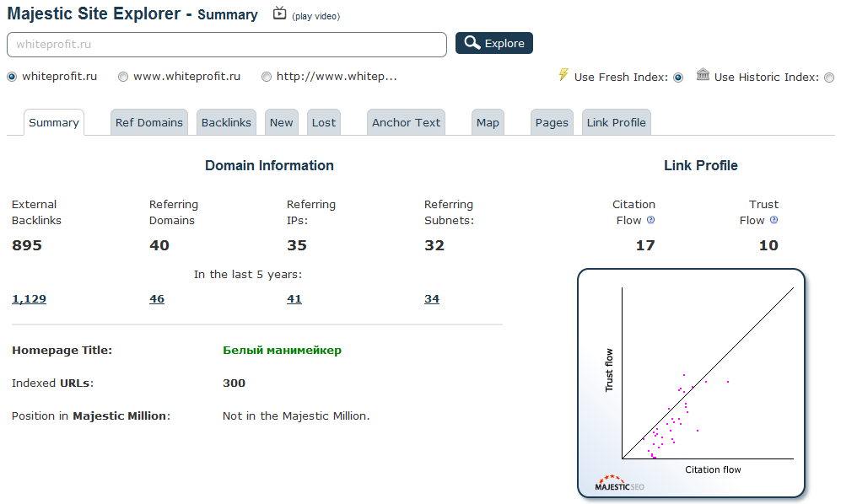Switch to the Summary tab
The height and width of the screenshot is (504, 841).
54,123
